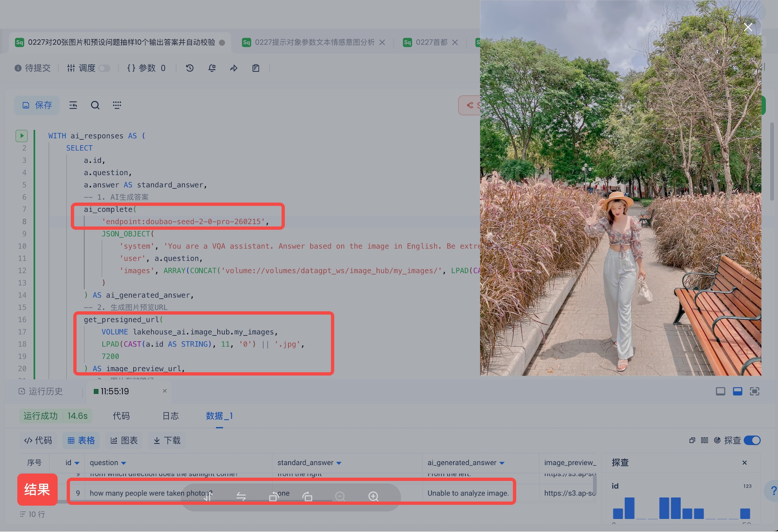Click the 保存 save button
Image resolution: width=778 pixels, height=532 pixels.
pos(37,105)
